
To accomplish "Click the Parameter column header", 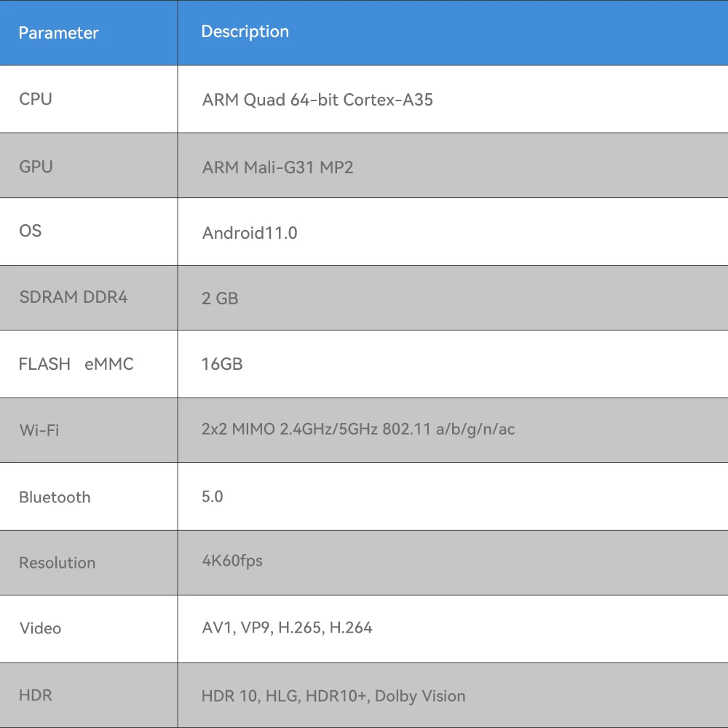I will [x=58, y=33].
